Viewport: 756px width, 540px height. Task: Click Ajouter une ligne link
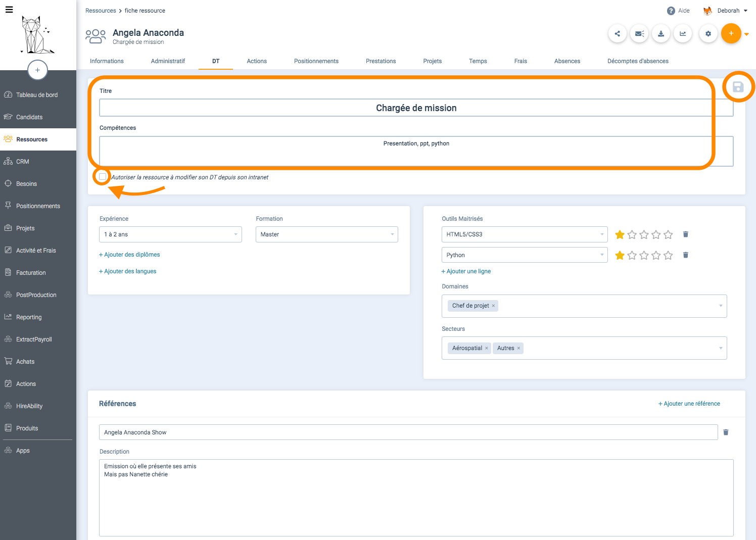tap(466, 271)
